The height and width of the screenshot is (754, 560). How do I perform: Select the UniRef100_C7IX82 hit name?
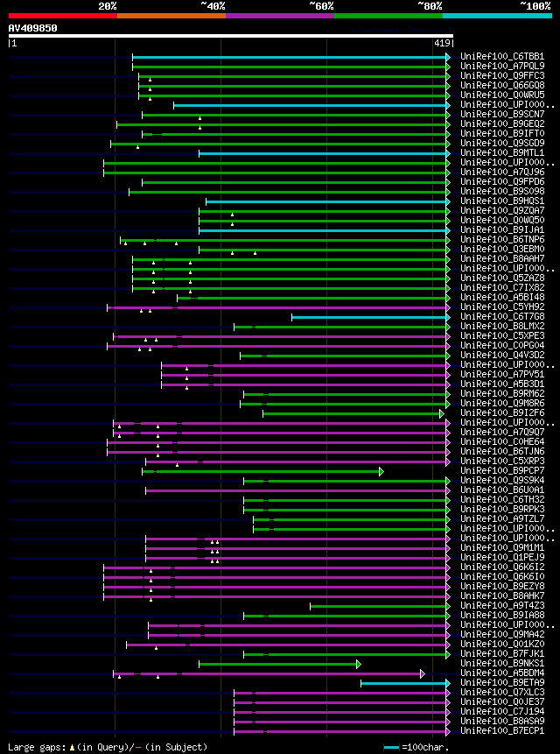502,287
